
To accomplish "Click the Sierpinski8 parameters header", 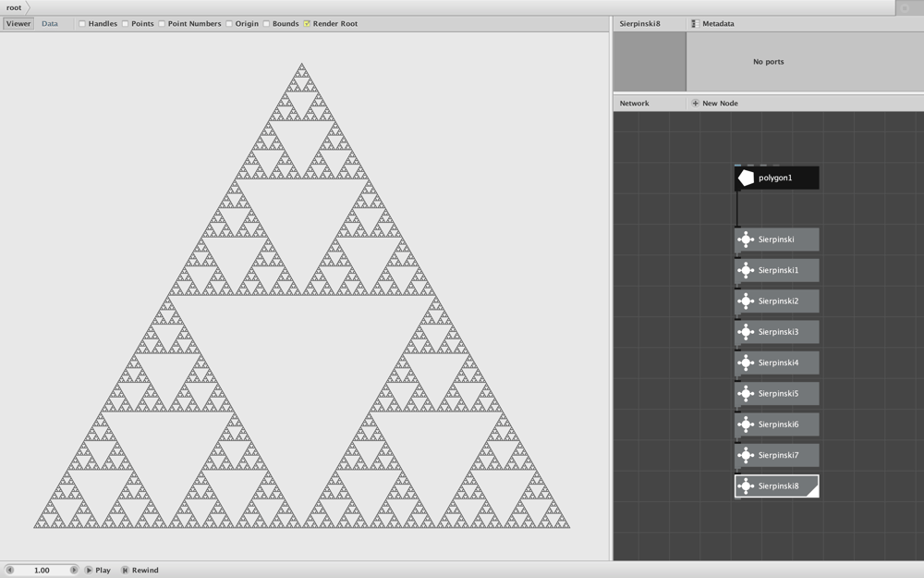I will [639, 24].
